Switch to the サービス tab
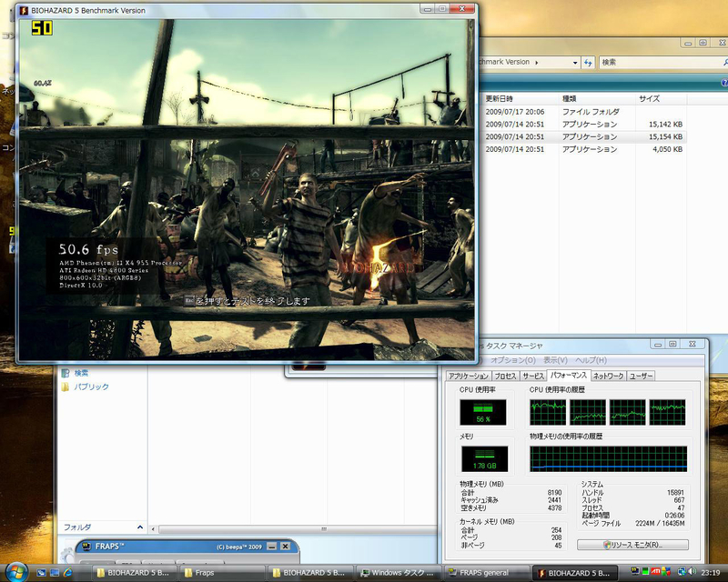The width and height of the screenshot is (728, 582). pos(533,376)
